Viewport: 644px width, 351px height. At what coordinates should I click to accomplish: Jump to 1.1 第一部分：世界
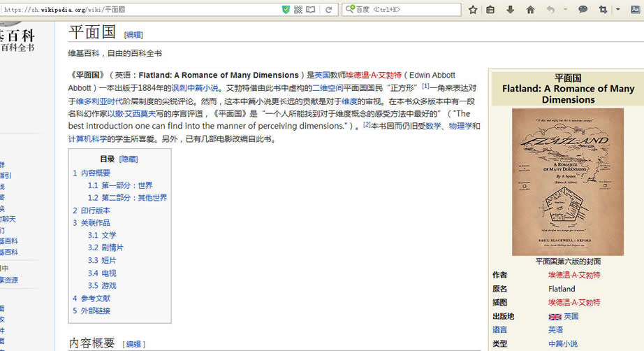120,185
